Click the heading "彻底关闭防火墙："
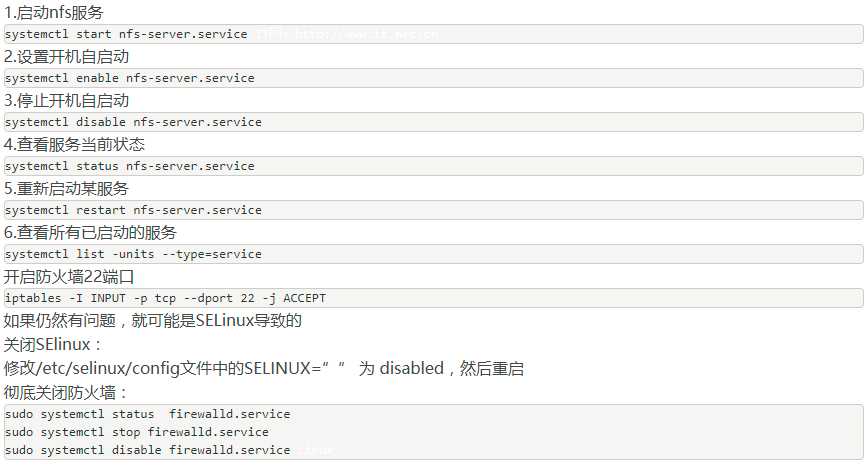 point(67,392)
